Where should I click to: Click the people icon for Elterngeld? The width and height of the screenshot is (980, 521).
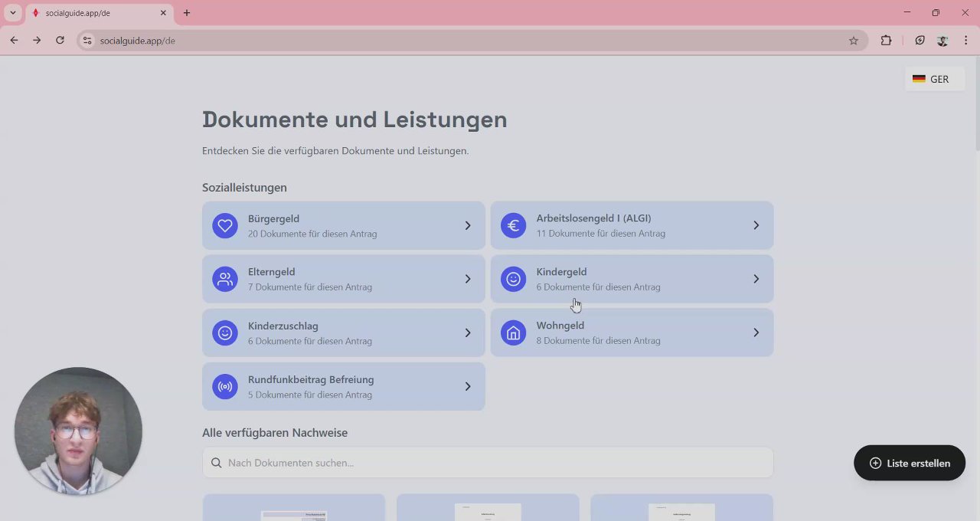[x=225, y=280]
